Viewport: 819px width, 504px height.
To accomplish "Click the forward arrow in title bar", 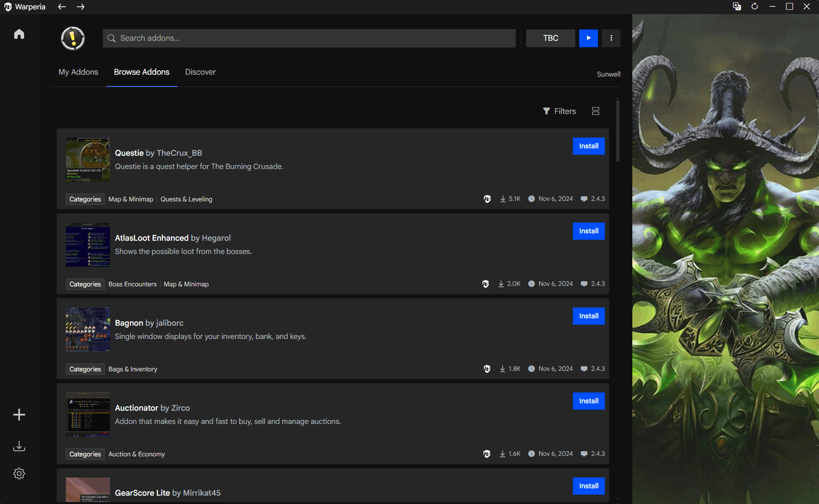I will point(81,7).
